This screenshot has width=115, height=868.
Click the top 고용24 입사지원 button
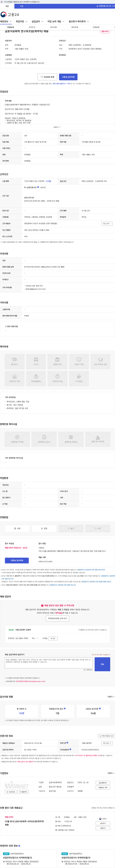(68, 77)
